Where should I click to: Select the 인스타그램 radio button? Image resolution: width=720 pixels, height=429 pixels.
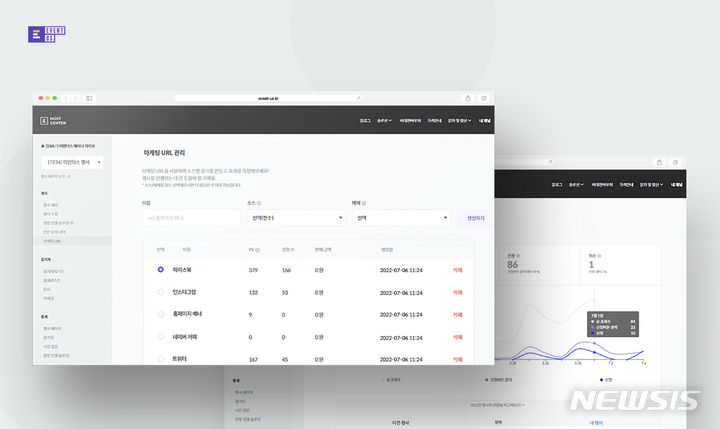(161, 292)
